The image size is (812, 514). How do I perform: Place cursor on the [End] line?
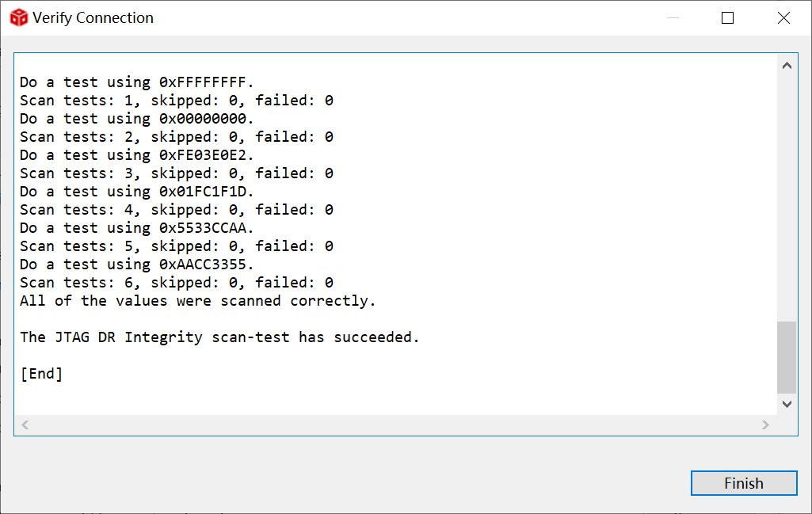pos(41,374)
